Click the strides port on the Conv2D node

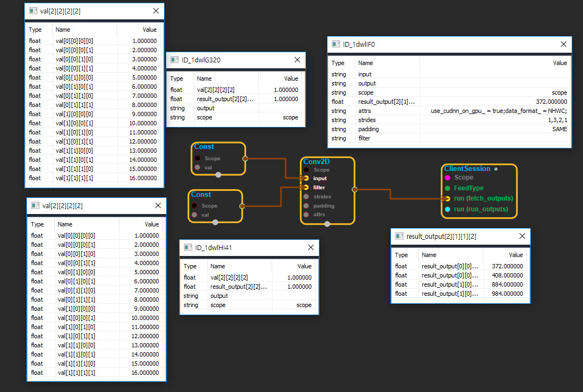point(306,197)
